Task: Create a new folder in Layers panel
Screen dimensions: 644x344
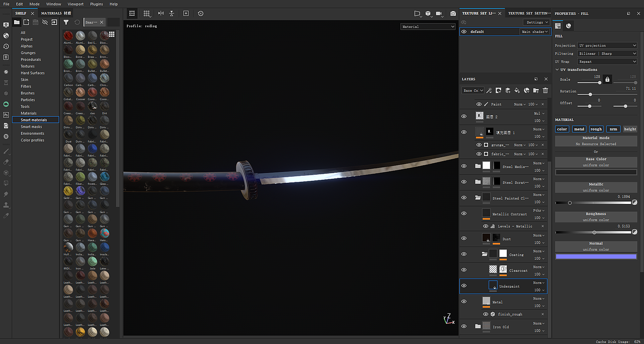Action: (x=535, y=90)
